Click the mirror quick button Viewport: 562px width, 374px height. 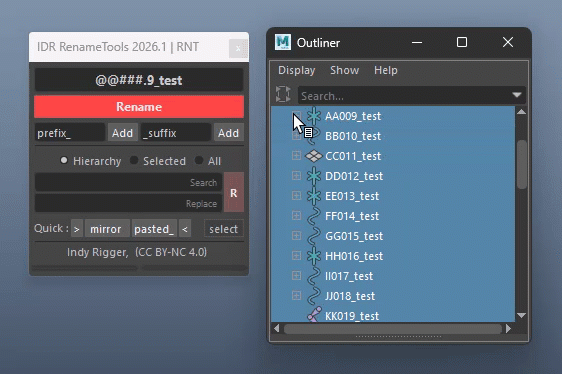[x=107, y=229]
